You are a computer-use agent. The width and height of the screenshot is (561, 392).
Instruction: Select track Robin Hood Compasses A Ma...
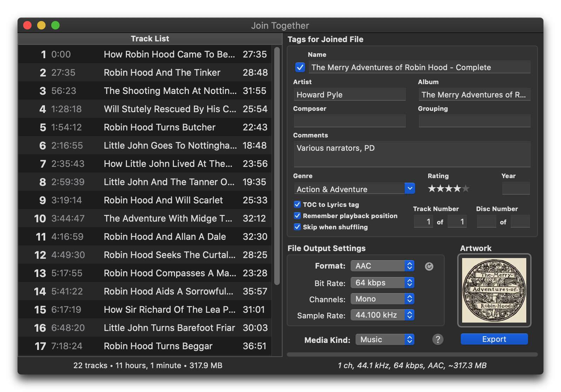(145, 273)
